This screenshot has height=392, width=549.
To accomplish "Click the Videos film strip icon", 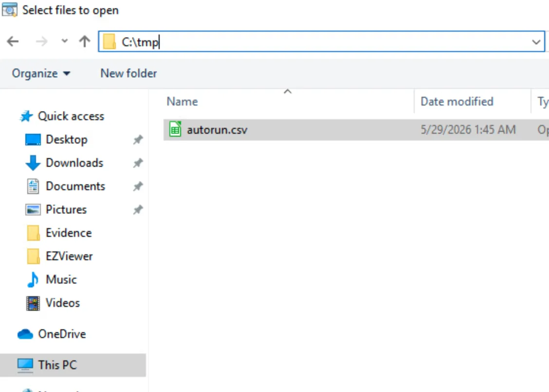I will tap(33, 303).
